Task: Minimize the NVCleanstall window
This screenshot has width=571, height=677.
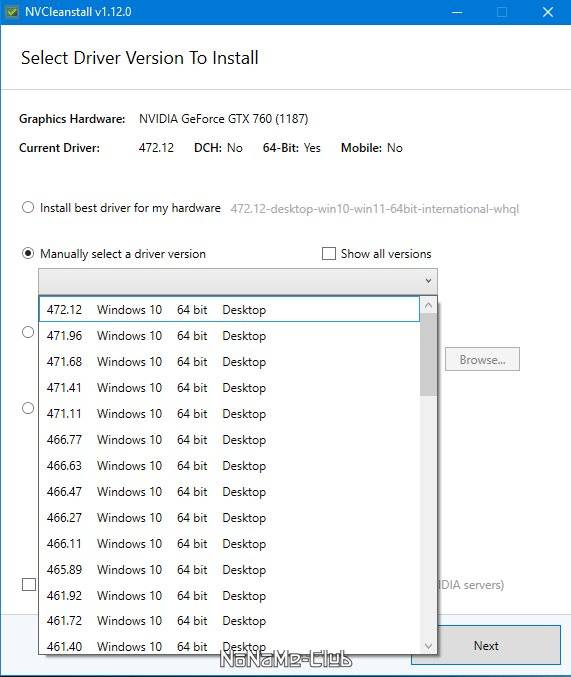Action: (x=457, y=12)
